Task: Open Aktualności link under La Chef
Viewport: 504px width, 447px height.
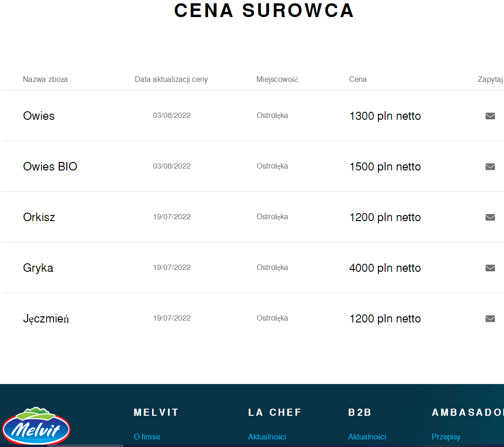Action: coord(267,437)
